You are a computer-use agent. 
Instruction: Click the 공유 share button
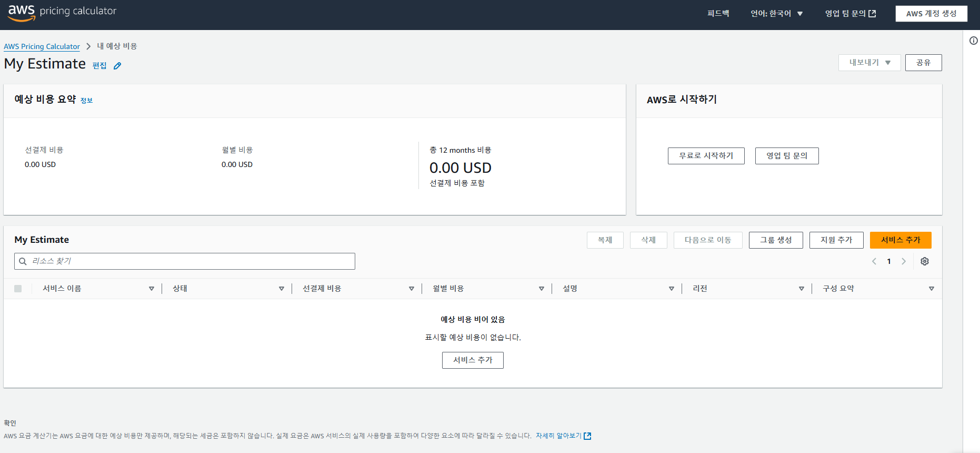[923, 63]
